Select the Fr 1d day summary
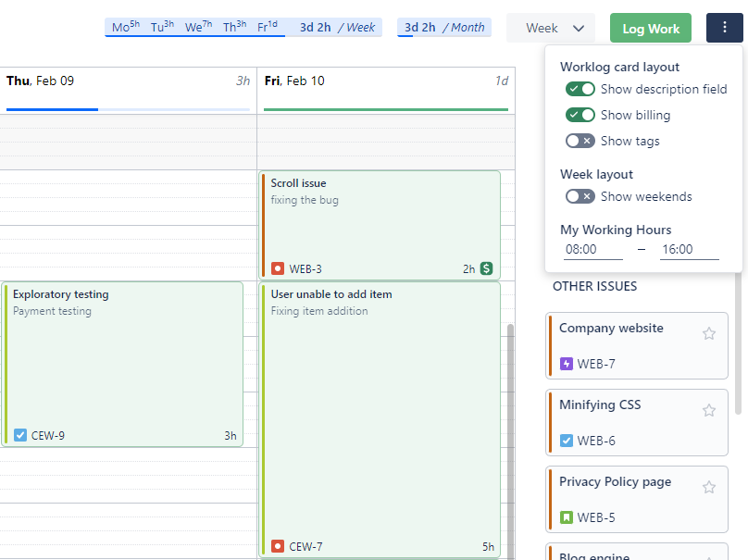This screenshot has width=748, height=560. tap(268, 27)
